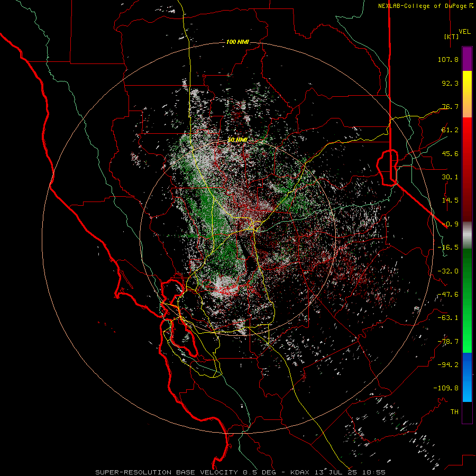Click the 45.6 velocity scale value
Viewport: 476px width, 476px height.
pyautogui.click(x=450, y=153)
